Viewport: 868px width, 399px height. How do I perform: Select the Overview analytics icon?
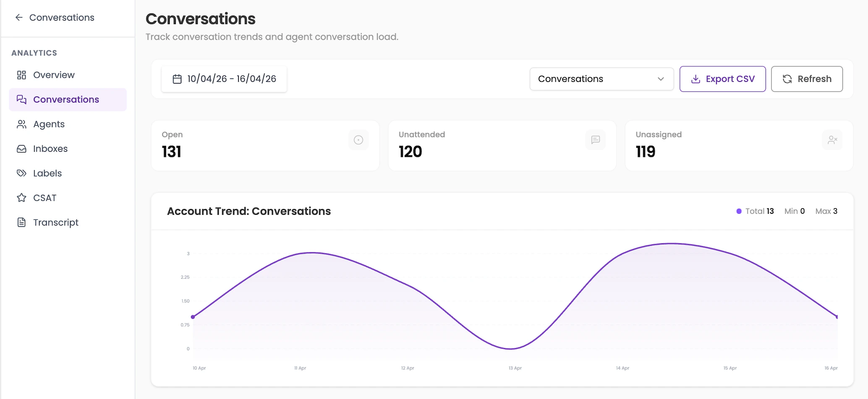pos(21,75)
